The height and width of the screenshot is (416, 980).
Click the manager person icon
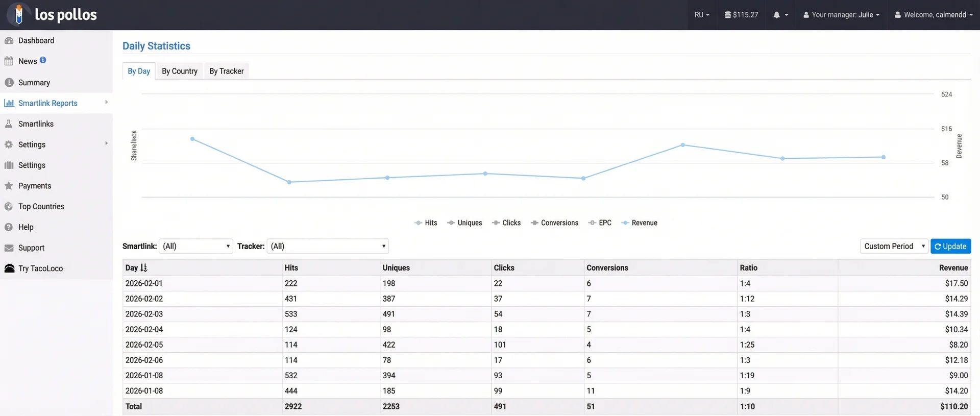click(806, 15)
